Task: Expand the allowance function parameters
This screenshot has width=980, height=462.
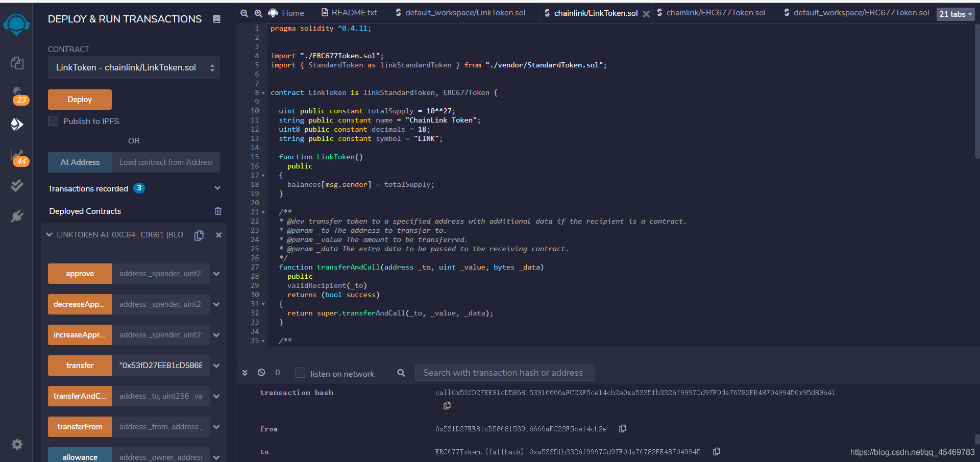Action: pos(216,457)
